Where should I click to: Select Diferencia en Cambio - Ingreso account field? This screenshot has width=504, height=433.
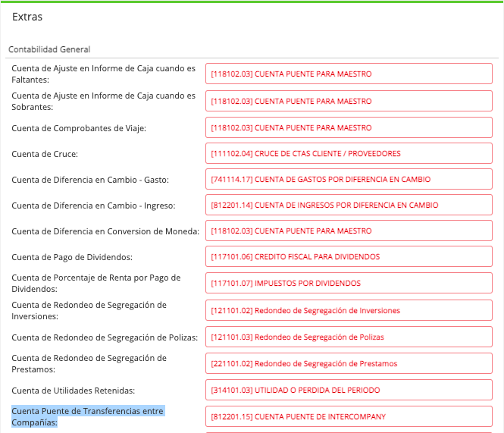click(349, 205)
